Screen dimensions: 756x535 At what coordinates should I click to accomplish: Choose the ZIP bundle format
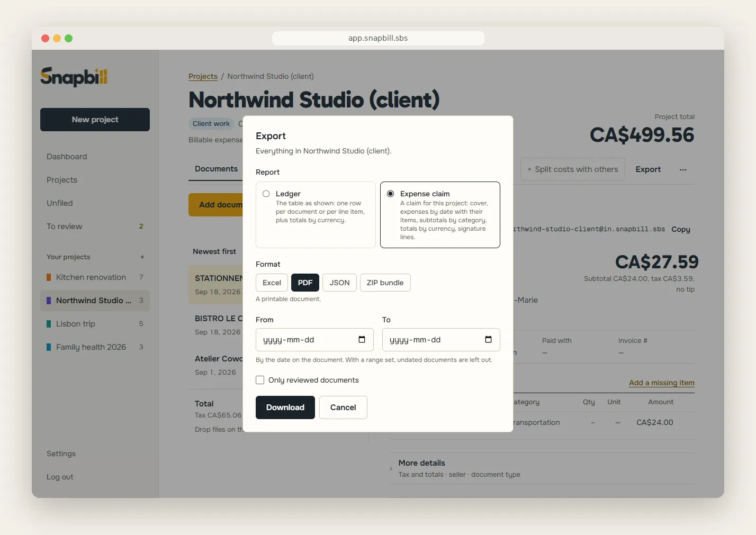coord(385,283)
